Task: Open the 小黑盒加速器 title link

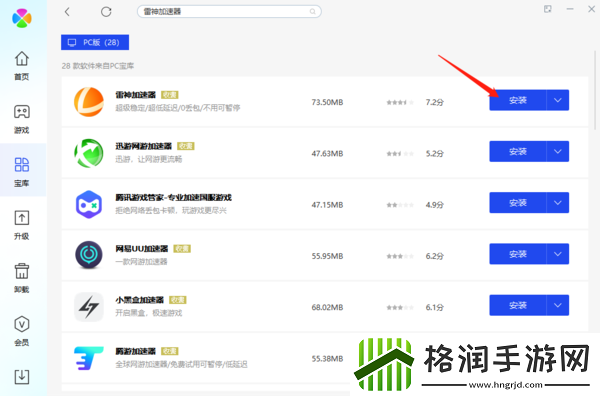Action: pos(140,300)
